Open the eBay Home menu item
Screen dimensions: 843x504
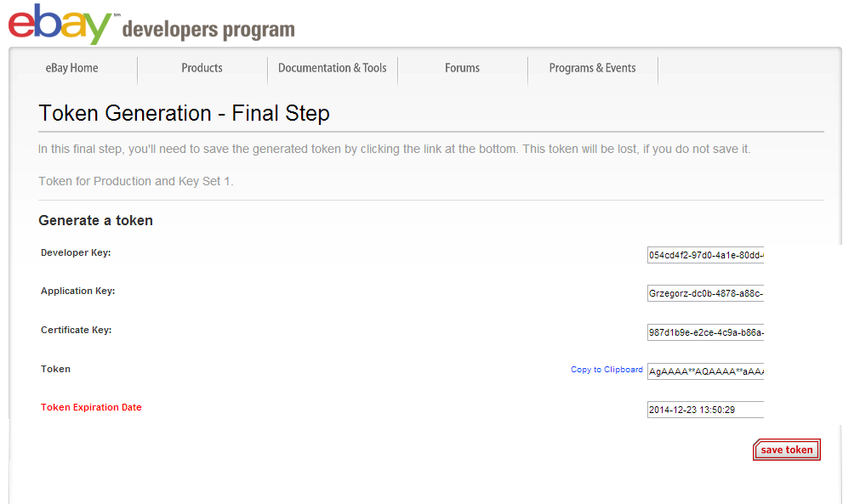click(72, 68)
